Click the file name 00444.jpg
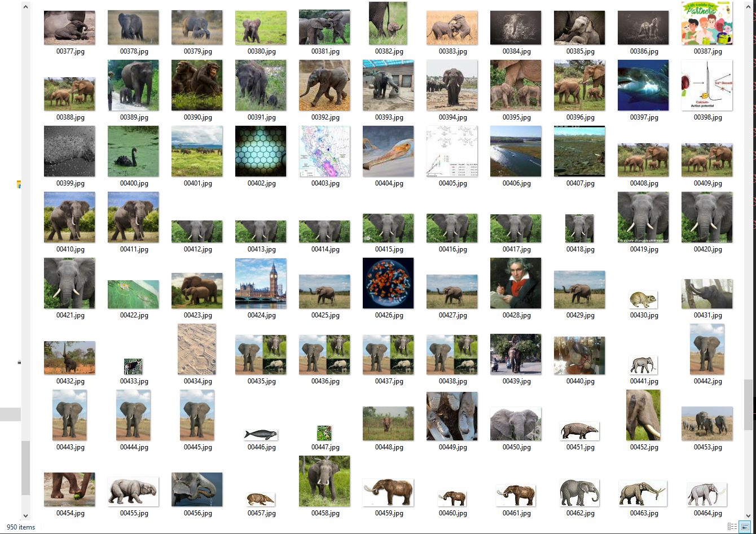 coord(134,447)
